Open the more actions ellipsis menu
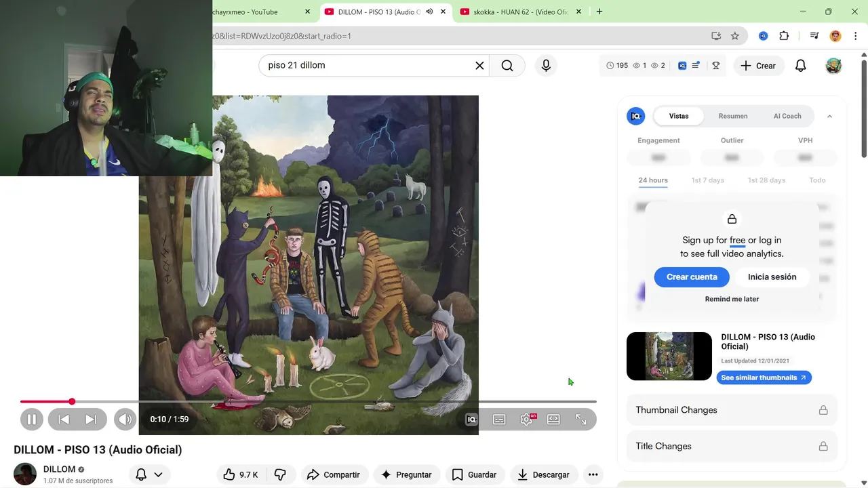The image size is (868, 488). click(593, 474)
